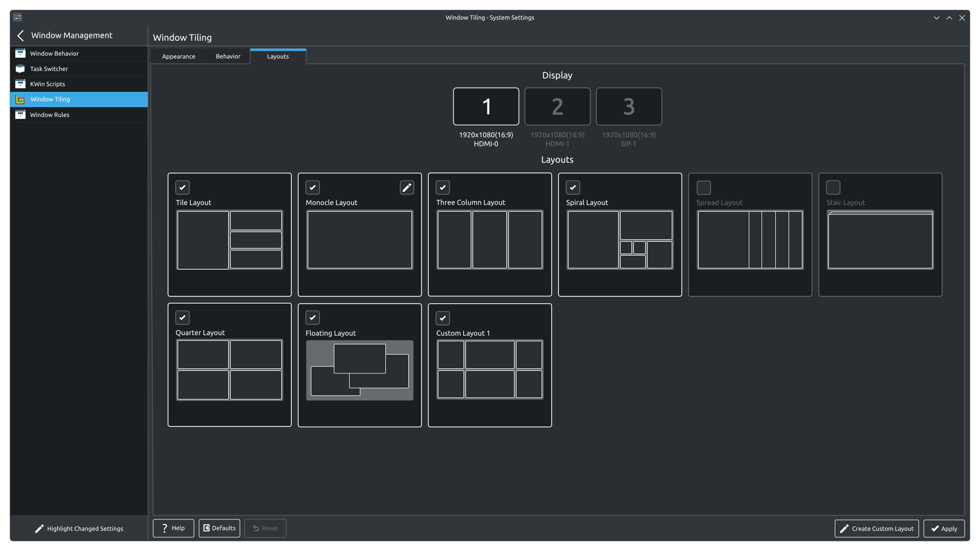Enable the Spread Layout

point(703,187)
